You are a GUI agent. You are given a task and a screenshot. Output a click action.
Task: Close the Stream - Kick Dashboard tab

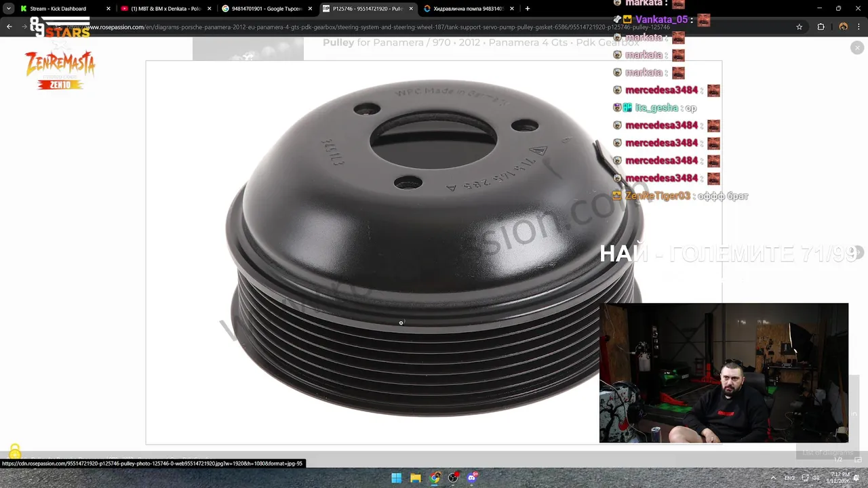(108, 9)
